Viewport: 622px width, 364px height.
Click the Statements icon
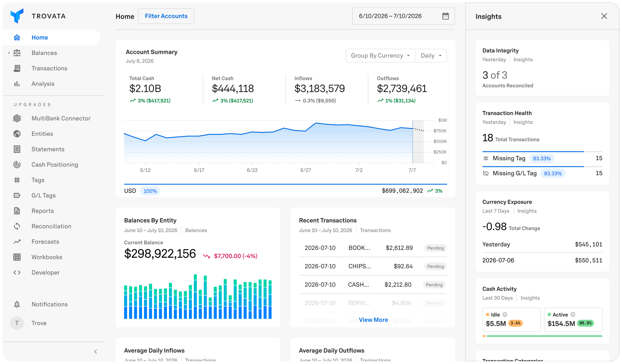point(17,149)
